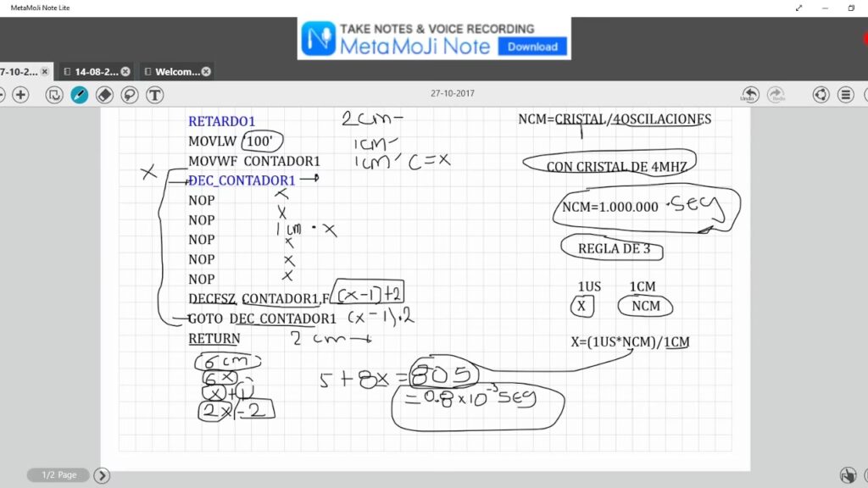Viewport: 868px width, 488px height.
Task: Click the note title 27-10-2017
Action: pyautogui.click(x=452, y=94)
